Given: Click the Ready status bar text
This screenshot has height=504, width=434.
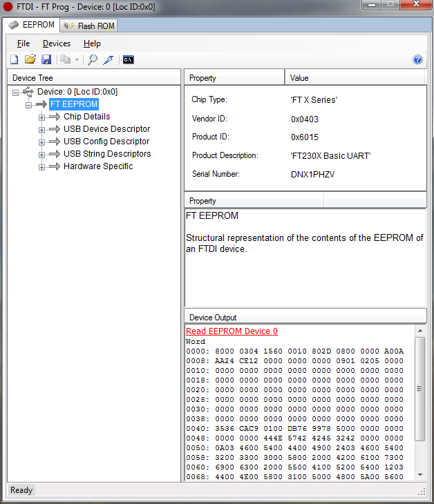Looking at the screenshot, I should [x=21, y=490].
